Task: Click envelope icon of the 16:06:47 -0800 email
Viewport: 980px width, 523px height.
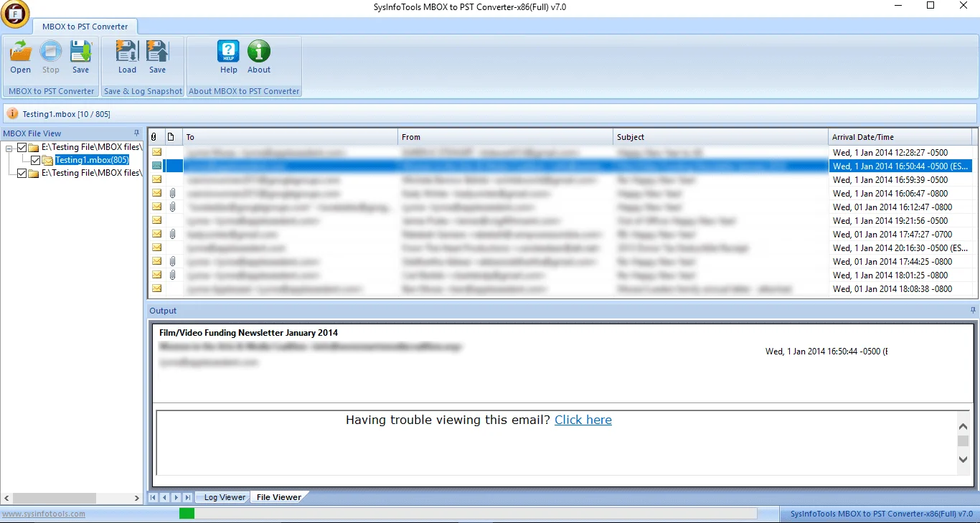Action: (x=156, y=193)
